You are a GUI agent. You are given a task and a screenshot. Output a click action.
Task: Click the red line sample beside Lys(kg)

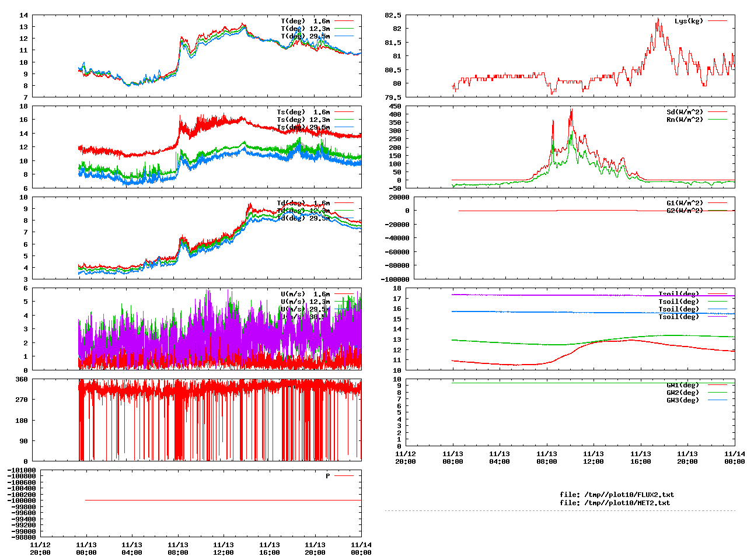pos(717,21)
